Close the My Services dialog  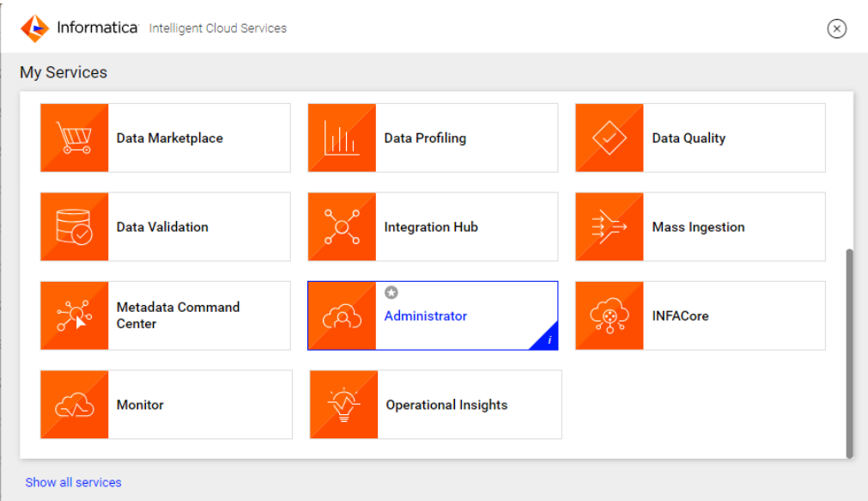pyautogui.click(x=836, y=28)
